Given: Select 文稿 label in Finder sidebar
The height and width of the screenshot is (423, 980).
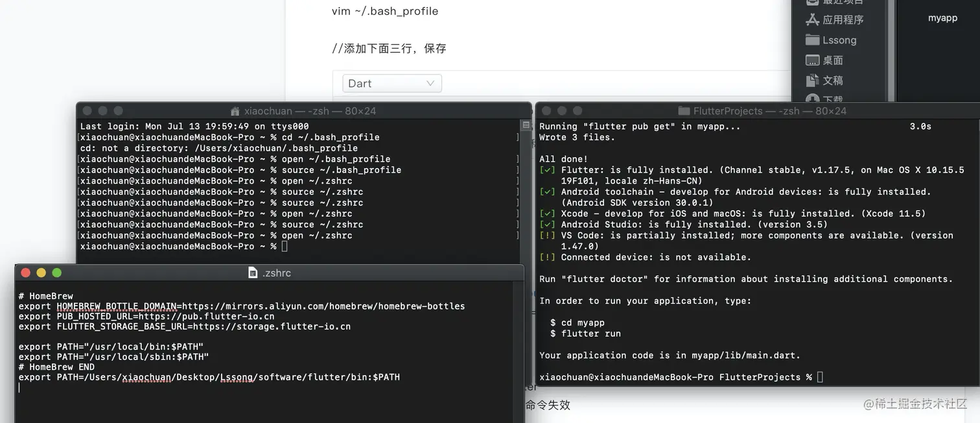Looking at the screenshot, I should [x=833, y=80].
